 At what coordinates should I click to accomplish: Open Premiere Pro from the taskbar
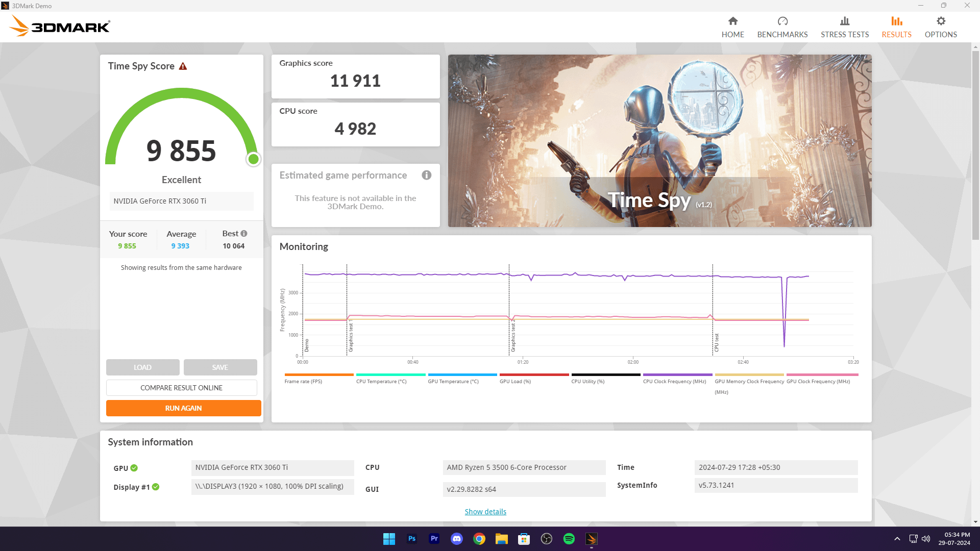[x=434, y=539]
